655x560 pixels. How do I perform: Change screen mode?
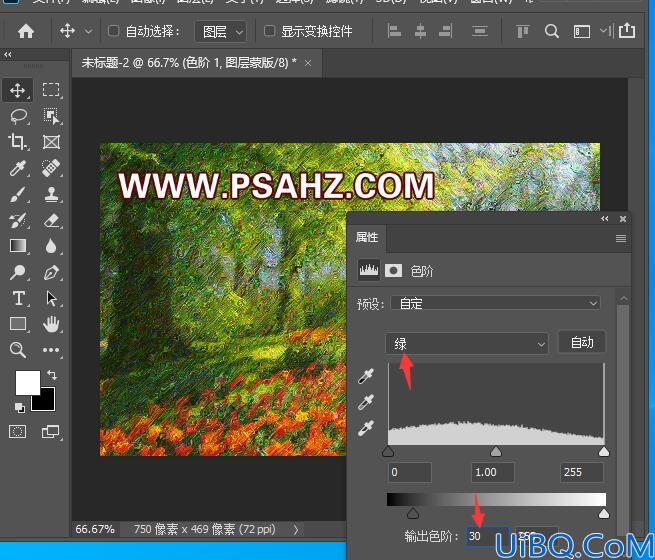[51, 431]
